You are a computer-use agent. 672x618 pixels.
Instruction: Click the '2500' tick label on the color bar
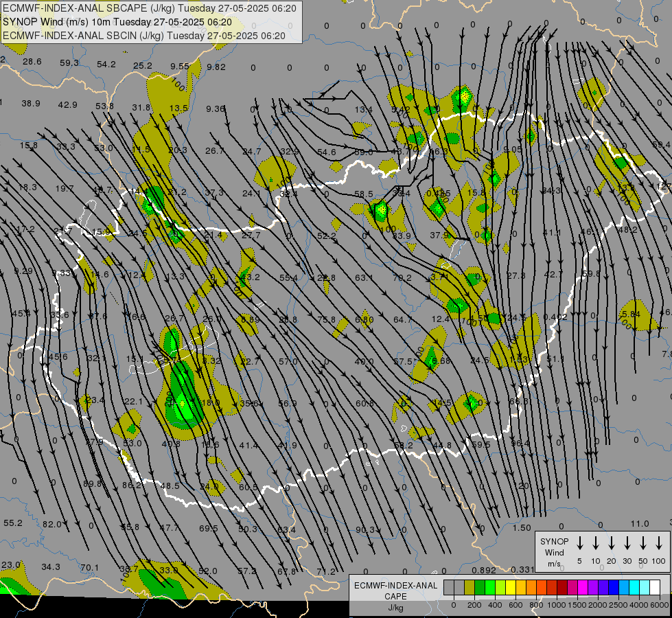coord(618,605)
